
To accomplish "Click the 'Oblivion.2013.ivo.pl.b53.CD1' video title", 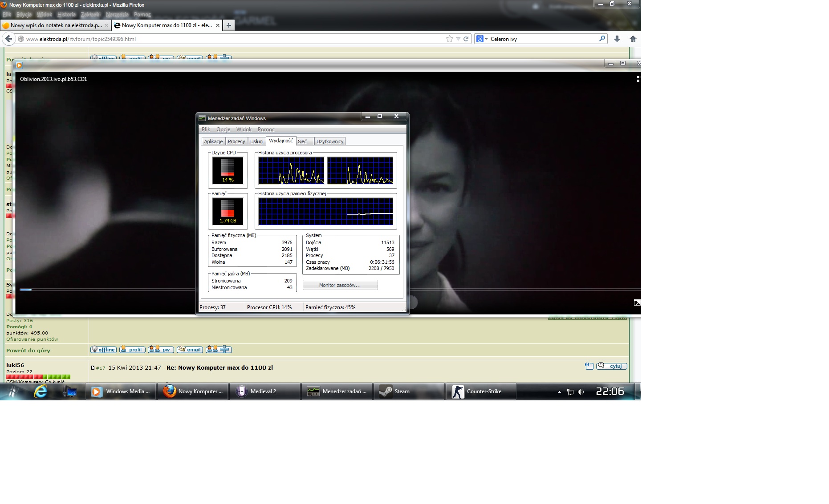I will 53,79.
